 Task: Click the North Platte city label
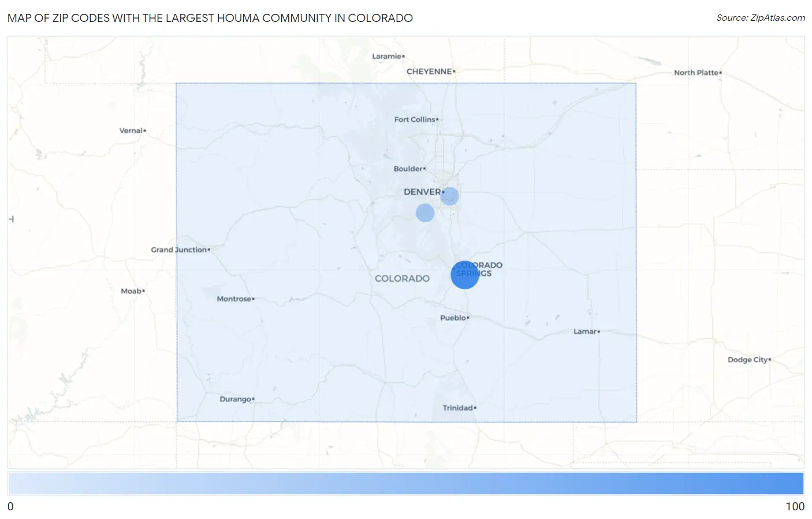[x=698, y=73]
